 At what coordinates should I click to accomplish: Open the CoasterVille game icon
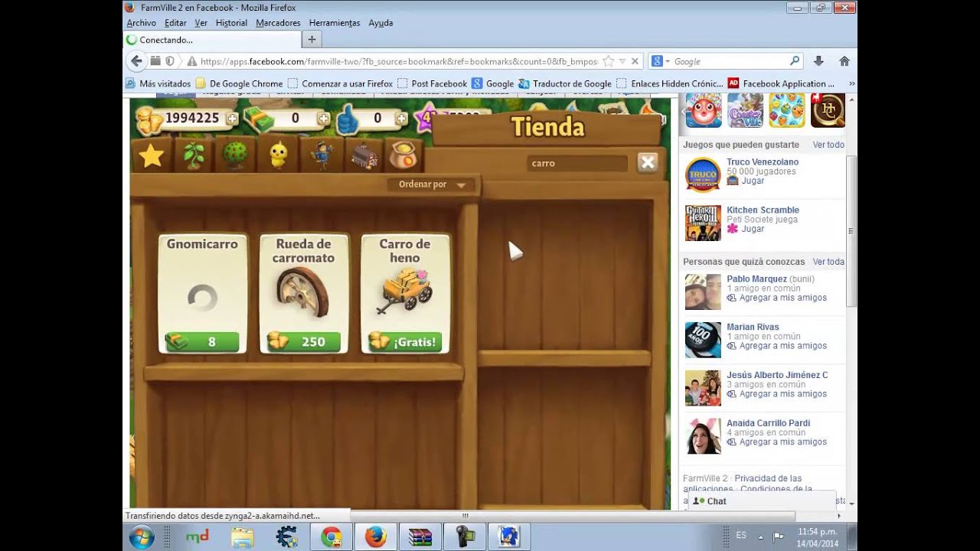coord(745,110)
